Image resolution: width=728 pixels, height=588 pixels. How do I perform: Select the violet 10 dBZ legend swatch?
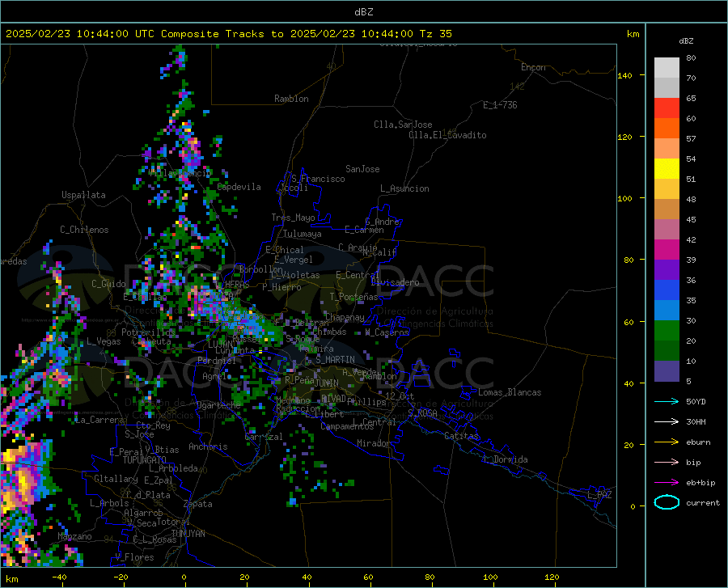pyautogui.click(x=667, y=370)
